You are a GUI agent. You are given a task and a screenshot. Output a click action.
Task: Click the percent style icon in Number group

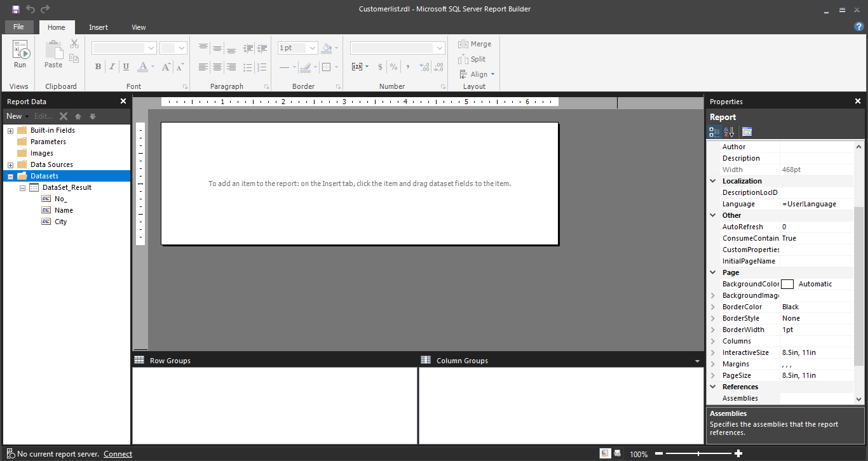point(393,66)
